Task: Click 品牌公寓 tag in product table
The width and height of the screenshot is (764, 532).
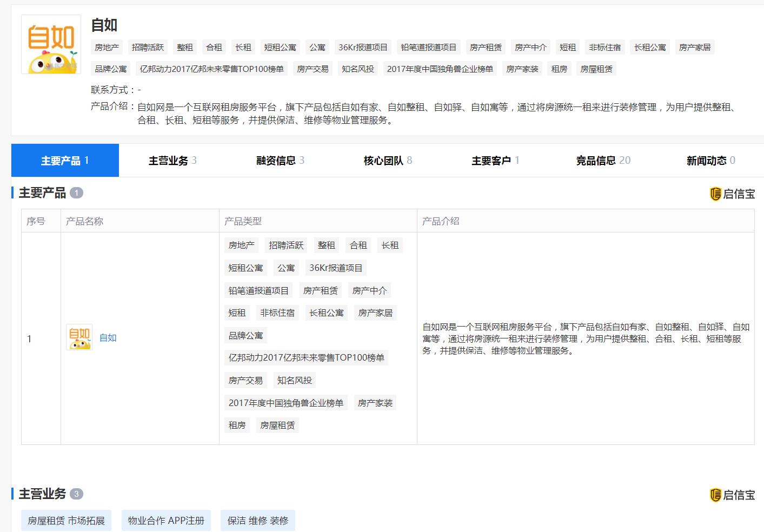Action: coord(245,336)
